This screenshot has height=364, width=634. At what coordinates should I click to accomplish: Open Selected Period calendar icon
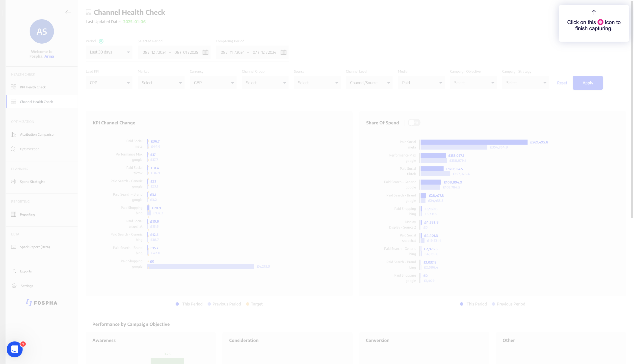point(205,52)
